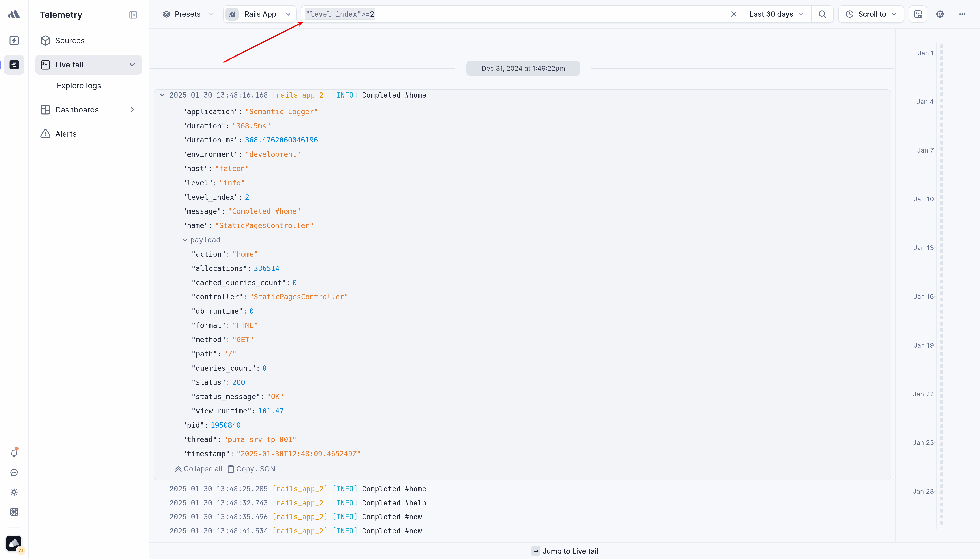Open the Rails App source selector
Image resolution: width=980 pixels, height=559 pixels.
pyautogui.click(x=259, y=14)
